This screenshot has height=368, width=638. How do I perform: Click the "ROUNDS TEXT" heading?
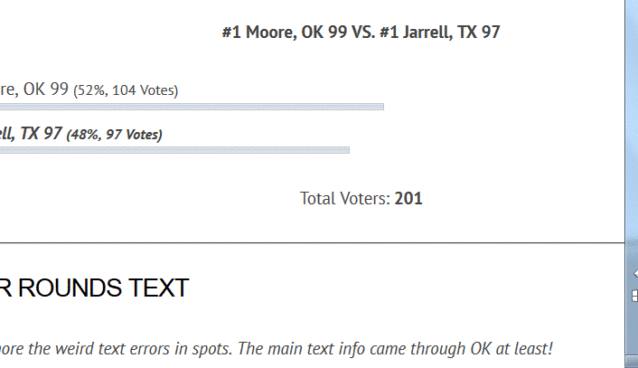(x=103, y=288)
